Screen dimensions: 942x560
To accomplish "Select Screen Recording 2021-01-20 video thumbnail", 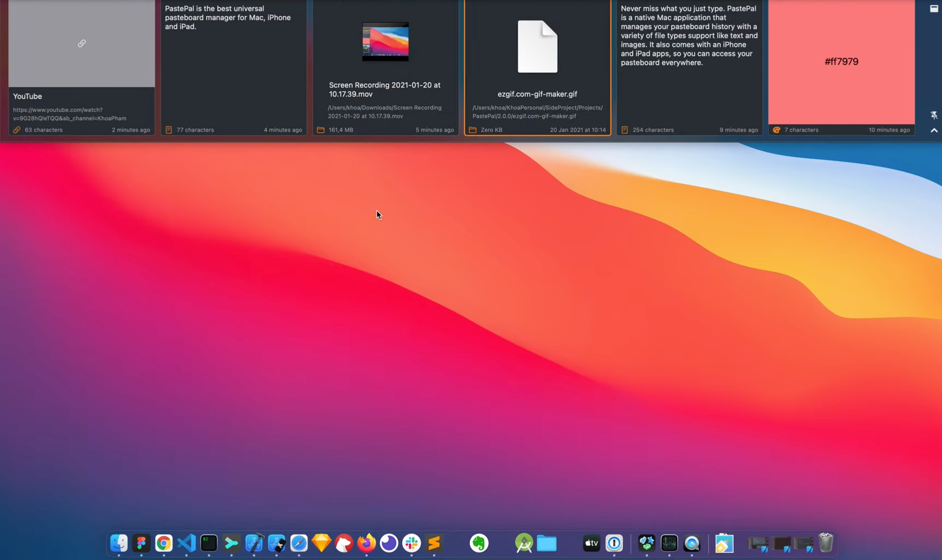I will pyautogui.click(x=385, y=42).
